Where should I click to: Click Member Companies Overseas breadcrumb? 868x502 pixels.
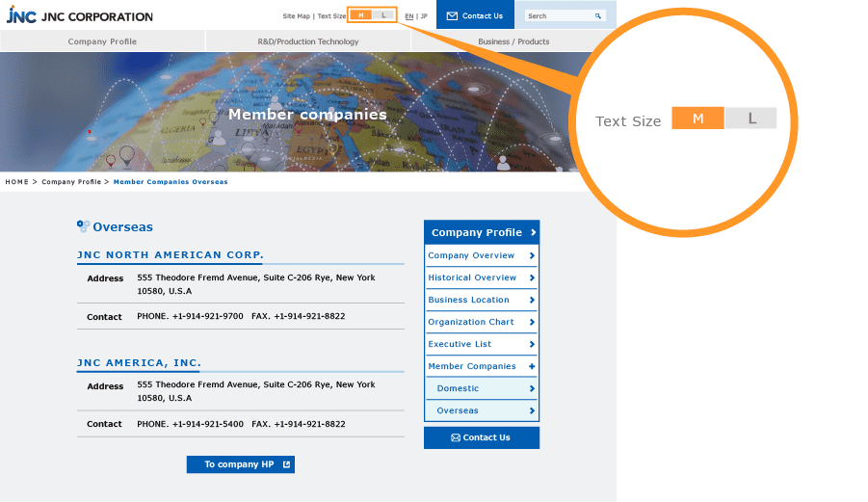171,181
